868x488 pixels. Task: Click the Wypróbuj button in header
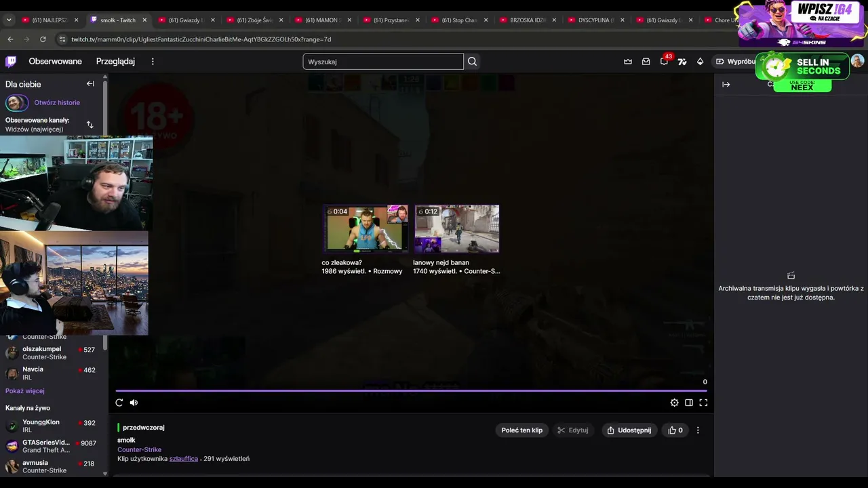[735, 62]
